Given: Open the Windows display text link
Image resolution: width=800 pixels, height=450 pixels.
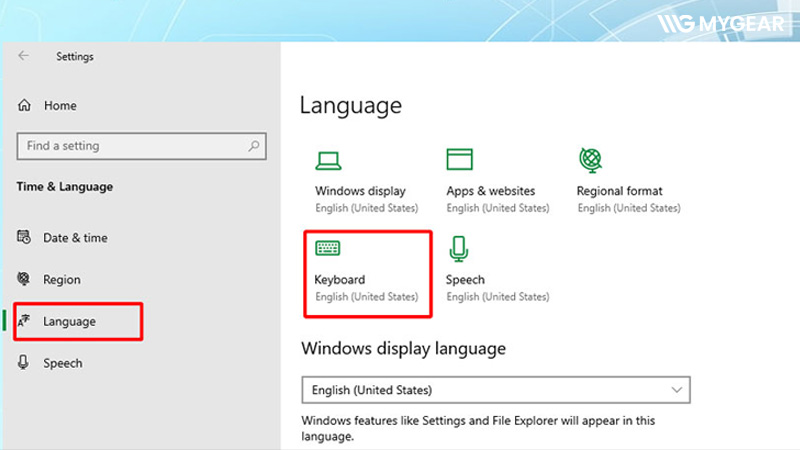Looking at the screenshot, I should coord(360,191).
